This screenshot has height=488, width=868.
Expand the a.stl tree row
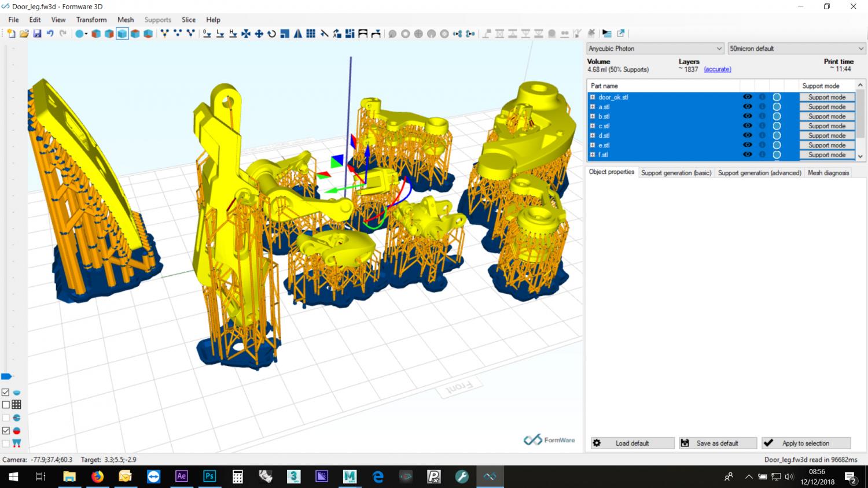[x=593, y=106]
